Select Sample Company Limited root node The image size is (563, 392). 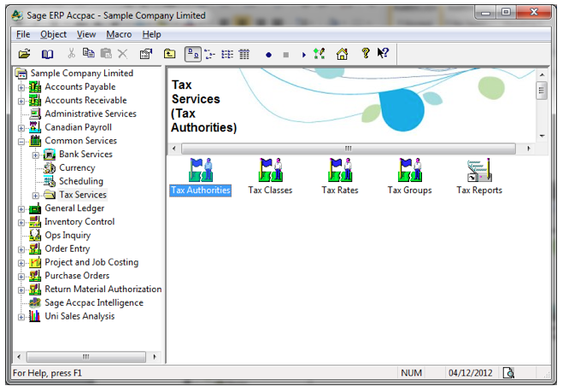81,73
